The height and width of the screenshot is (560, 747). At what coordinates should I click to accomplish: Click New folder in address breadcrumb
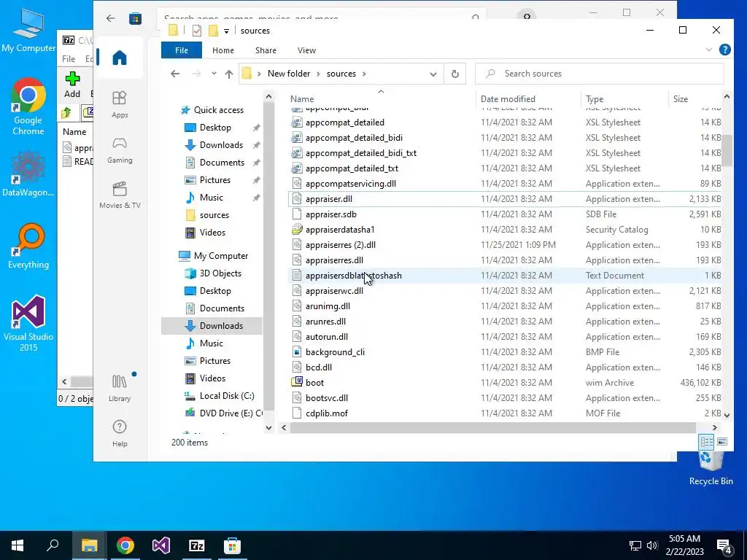[289, 74]
